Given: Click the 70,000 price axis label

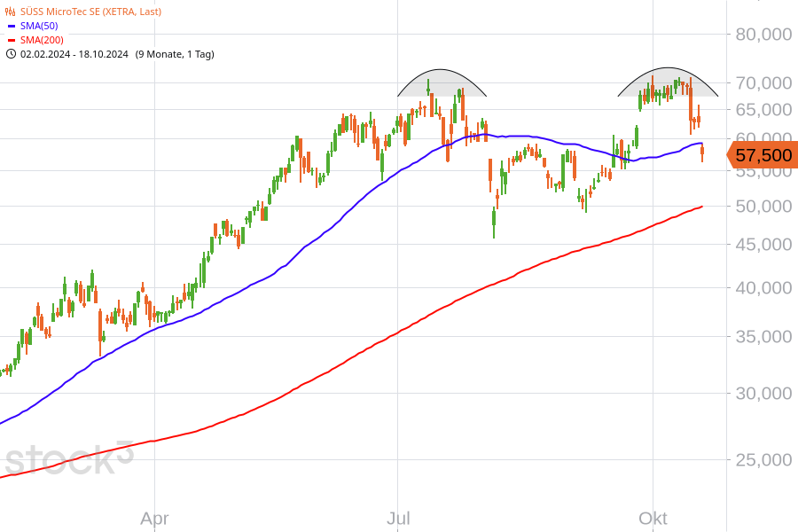Looking at the screenshot, I should pyautogui.click(x=763, y=82).
